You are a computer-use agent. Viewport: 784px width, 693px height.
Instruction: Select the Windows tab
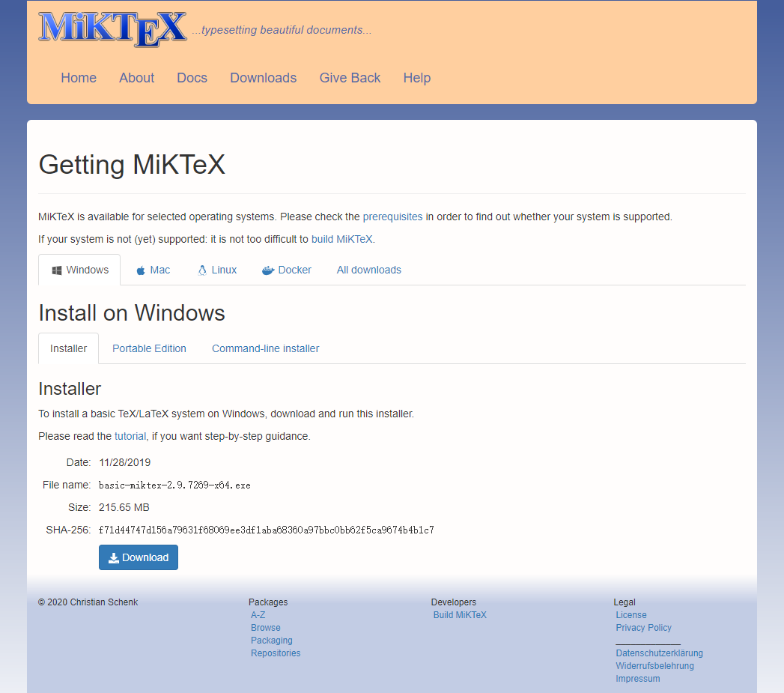[x=79, y=270]
